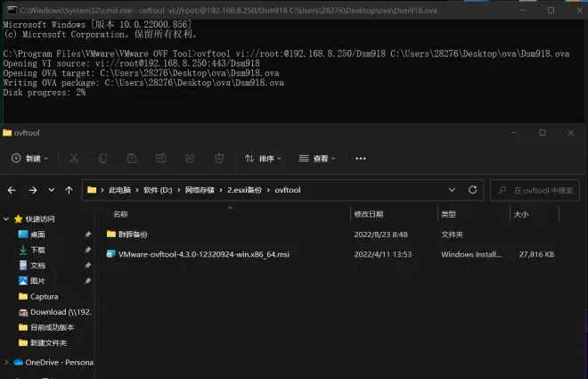Viewport: 588px width, 379px height.
Task: Open 新建文件夹 folder in sidebar
Action: click(48, 343)
